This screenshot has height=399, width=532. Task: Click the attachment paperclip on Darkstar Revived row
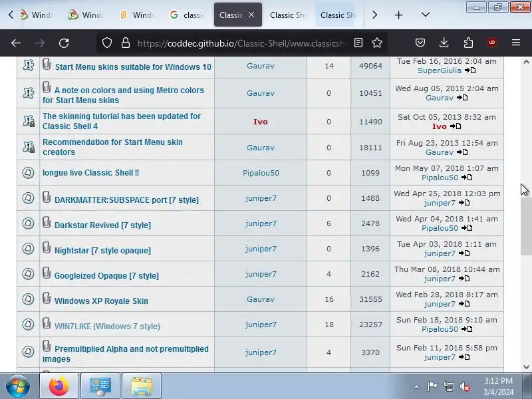47,222
